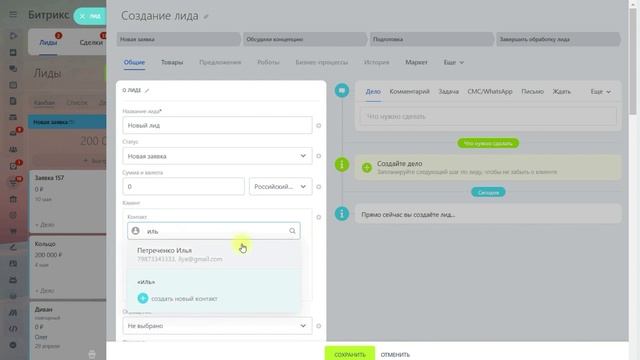Open the shopping cart sidebar icon
640x360 pixels.
click(13, 231)
